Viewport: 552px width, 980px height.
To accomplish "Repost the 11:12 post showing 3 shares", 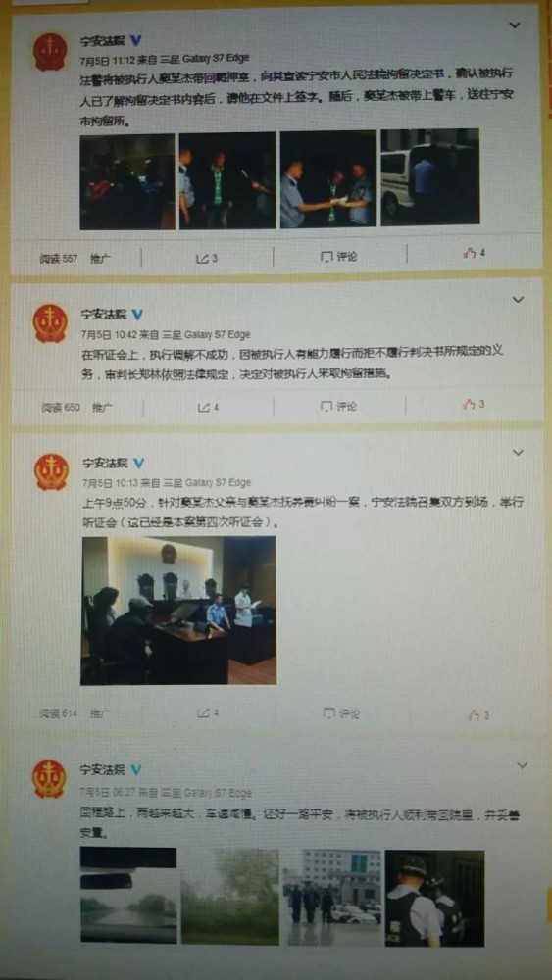I will pyautogui.click(x=207, y=258).
